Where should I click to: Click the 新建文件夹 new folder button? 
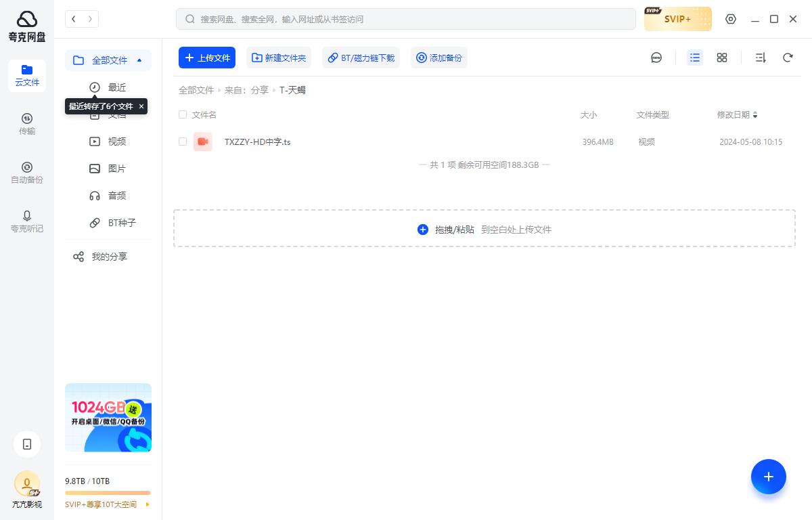coord(279,58)
